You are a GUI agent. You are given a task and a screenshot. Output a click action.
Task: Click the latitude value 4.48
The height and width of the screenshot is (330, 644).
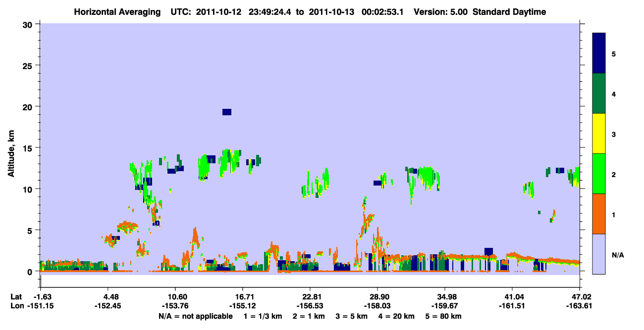point(107,296)
